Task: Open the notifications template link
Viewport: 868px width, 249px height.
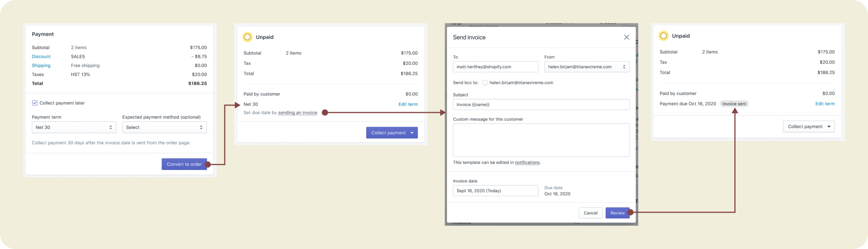Action: (x=527, y=163)
